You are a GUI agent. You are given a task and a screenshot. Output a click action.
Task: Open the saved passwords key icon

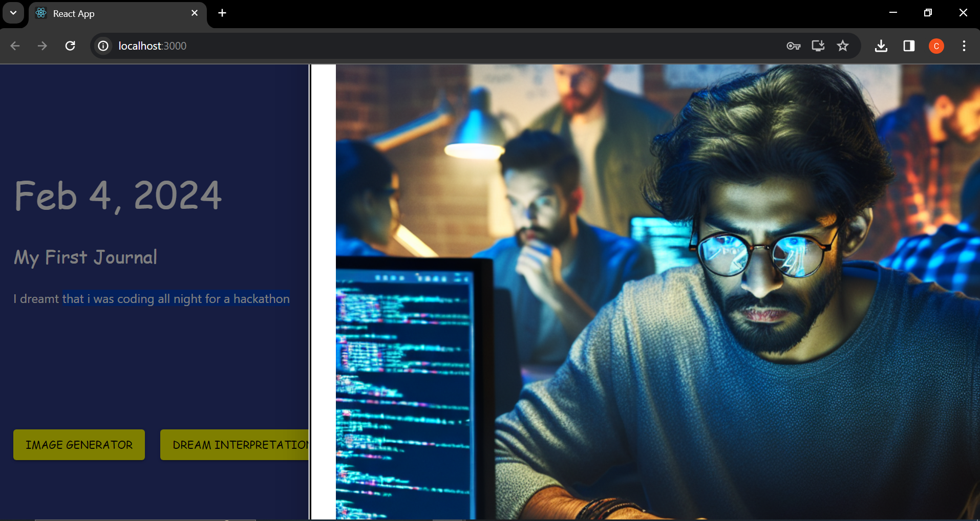click(794, 46)
